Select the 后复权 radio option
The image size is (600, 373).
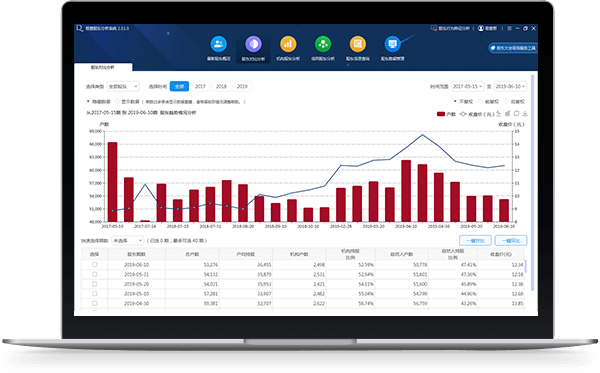coord(507,101)
